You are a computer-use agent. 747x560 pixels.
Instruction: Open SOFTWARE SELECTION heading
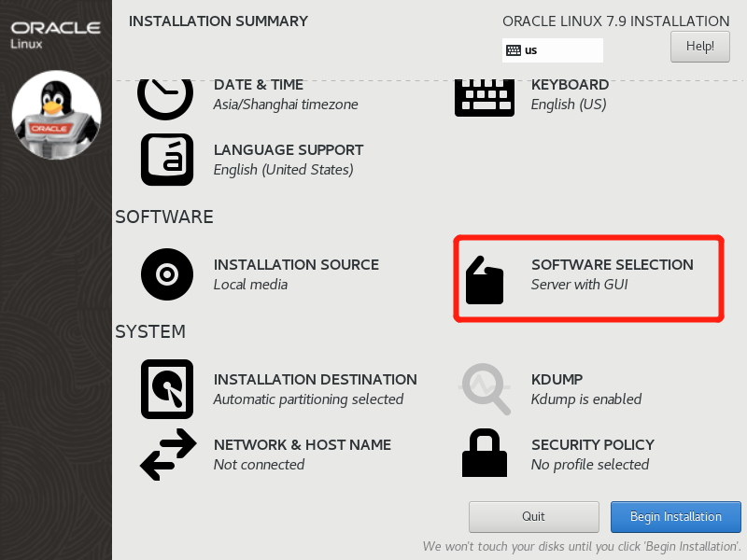(613, 265)
